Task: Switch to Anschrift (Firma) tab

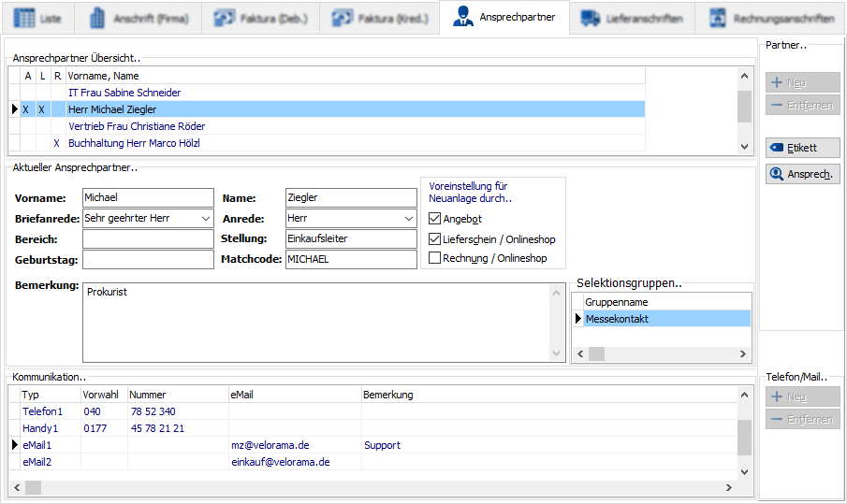Action: pos(139,19)
